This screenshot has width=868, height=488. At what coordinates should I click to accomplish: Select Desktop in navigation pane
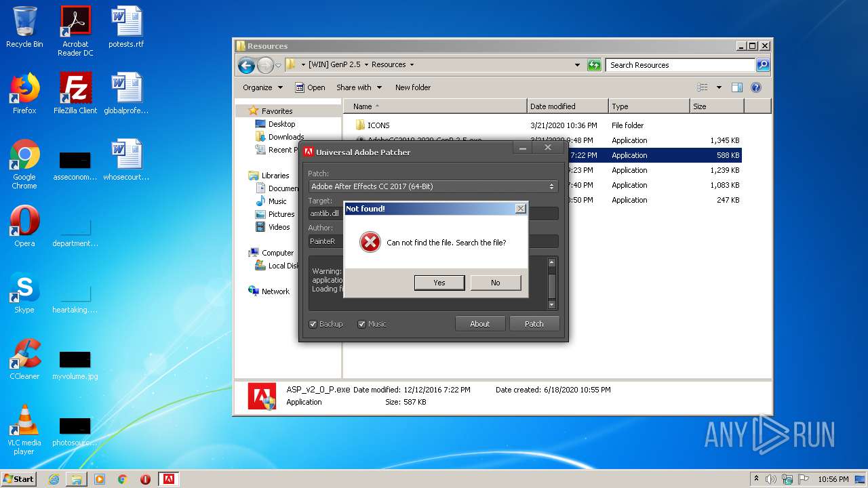tap(281, 124)
